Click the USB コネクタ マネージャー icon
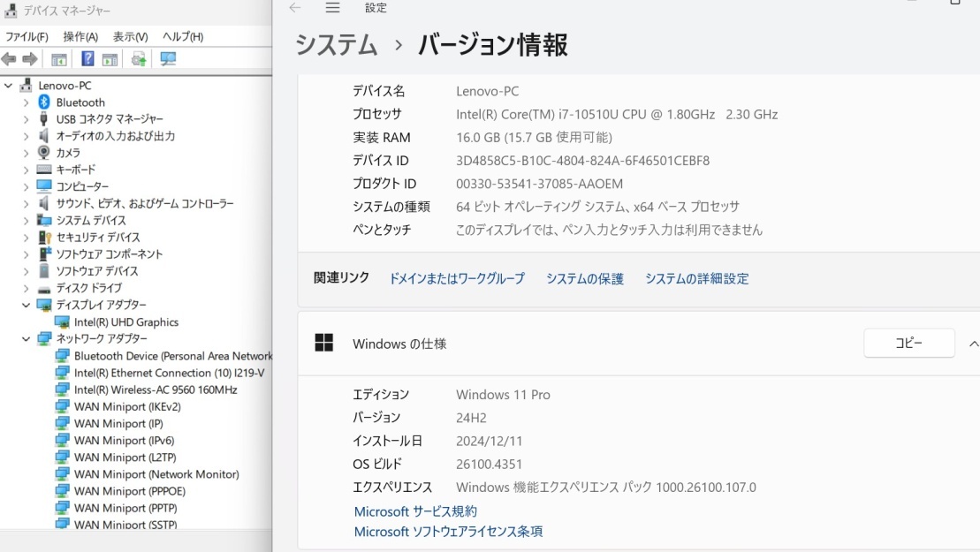This screenshot has width=980, height=552. click(44, 118)
